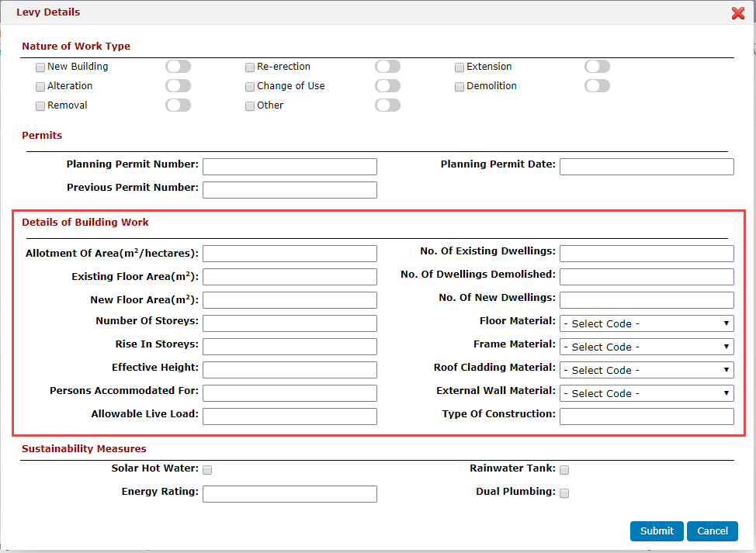Click the Energy Rating input field
756x553 pixels.
(x=290, y=494)
